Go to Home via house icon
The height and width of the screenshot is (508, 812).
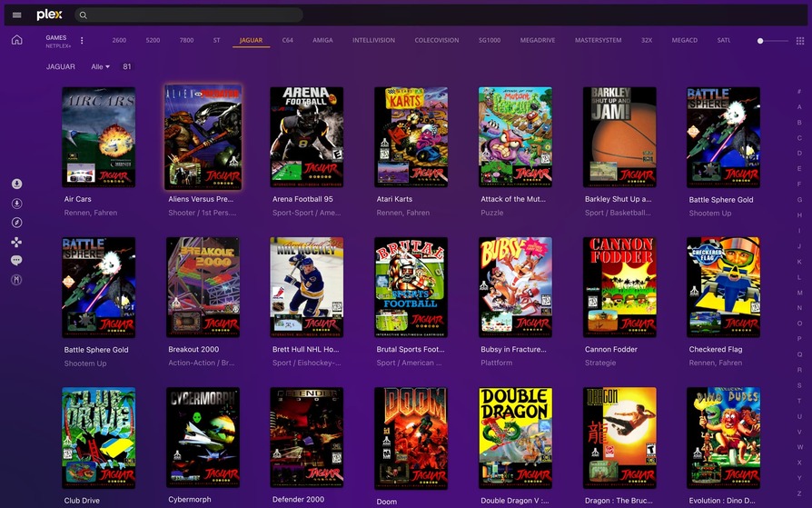(x=17, y=40)
